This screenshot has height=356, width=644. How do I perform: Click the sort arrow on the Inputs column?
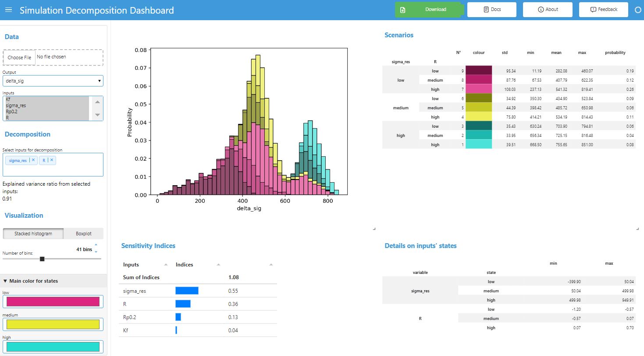point(166,264)
